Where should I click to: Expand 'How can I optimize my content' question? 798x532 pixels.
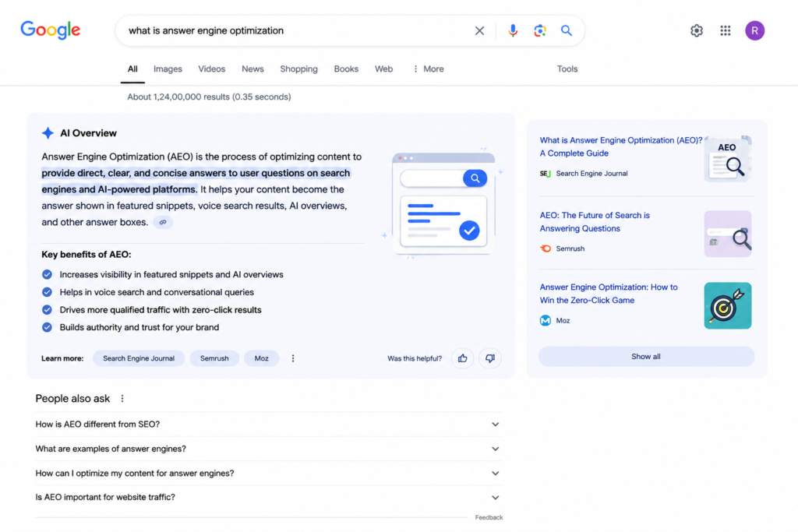pos(268,473)
